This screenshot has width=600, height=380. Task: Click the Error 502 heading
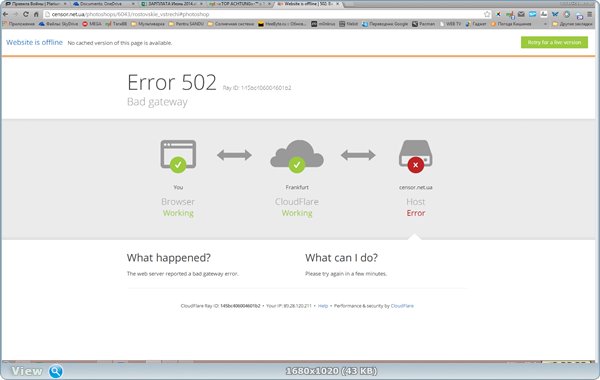click(x=171, y=82)
